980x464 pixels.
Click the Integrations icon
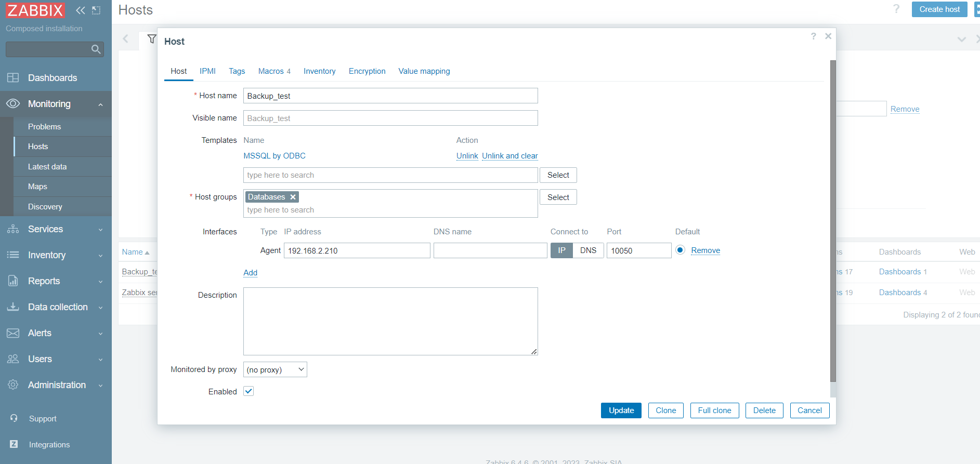[x=14, y=444]
